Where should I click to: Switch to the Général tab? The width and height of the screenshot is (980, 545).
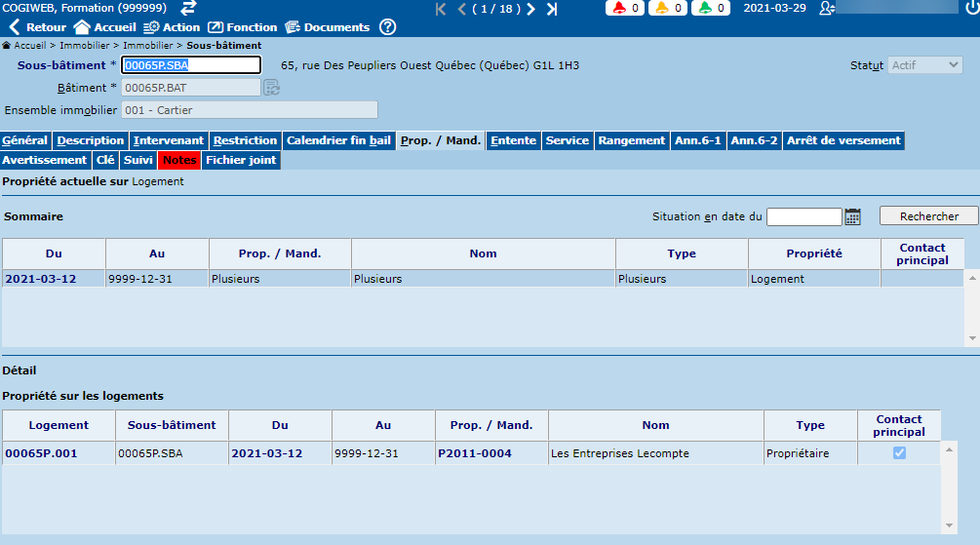tap(25, 140)
